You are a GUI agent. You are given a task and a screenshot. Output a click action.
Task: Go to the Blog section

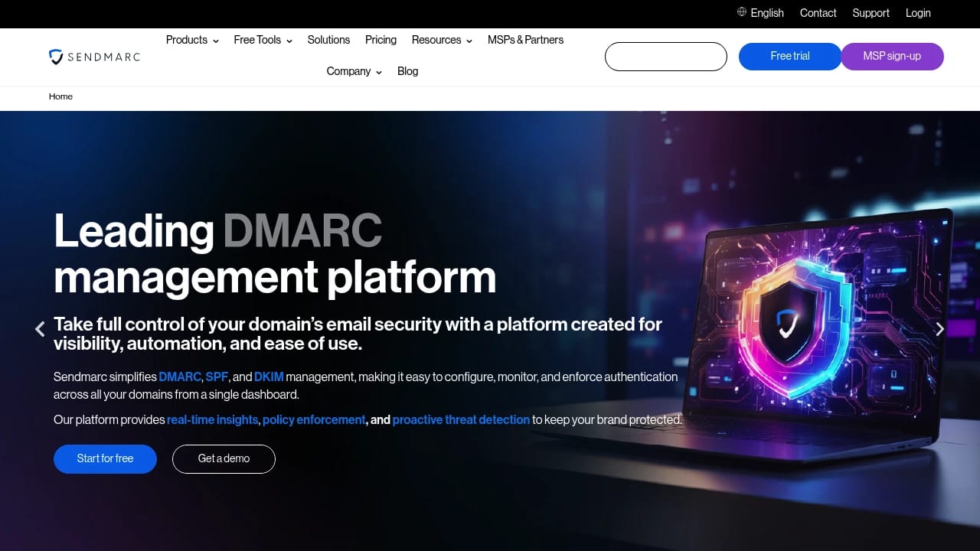(407, 71)
